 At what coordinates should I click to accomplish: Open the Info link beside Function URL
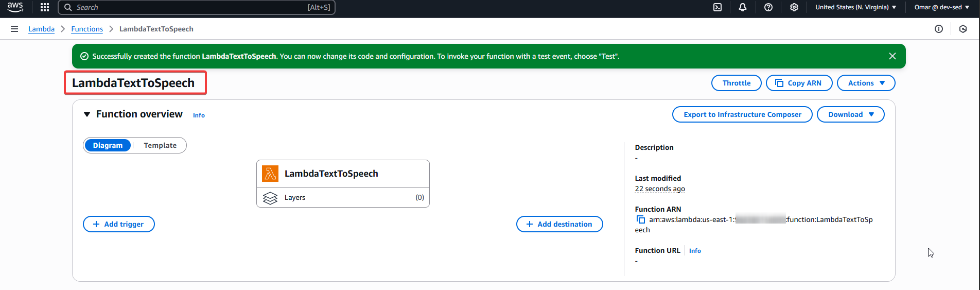695,251
